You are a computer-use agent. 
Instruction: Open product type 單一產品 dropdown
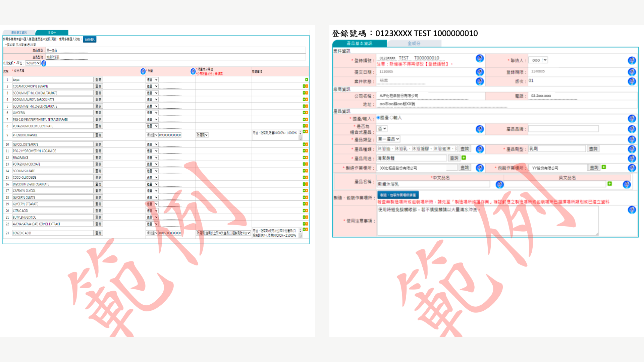(388, 139)
